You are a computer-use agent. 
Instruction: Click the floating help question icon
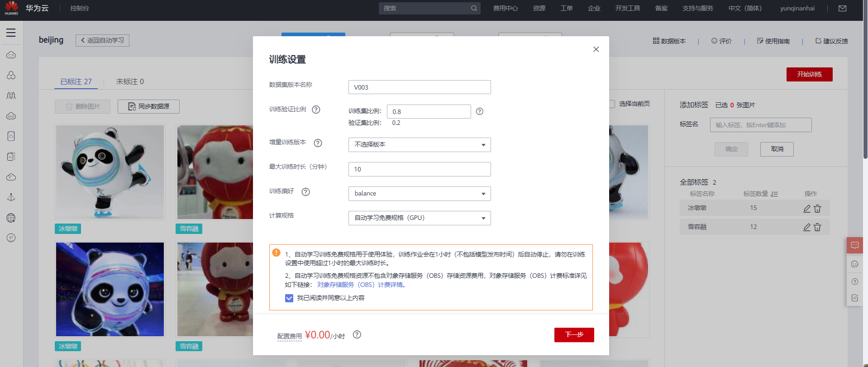(x=855, y=281)
